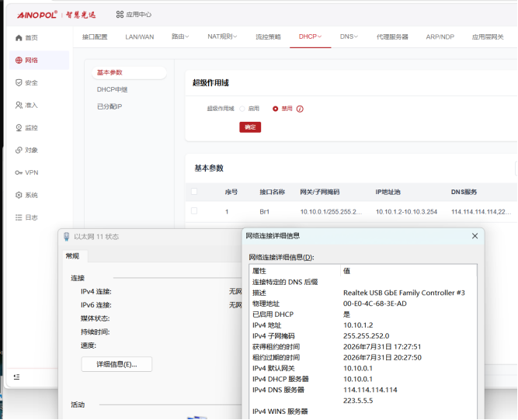518x420 pixels.
Task: Expand the 路由 dropdown menu
Action: 180,36
